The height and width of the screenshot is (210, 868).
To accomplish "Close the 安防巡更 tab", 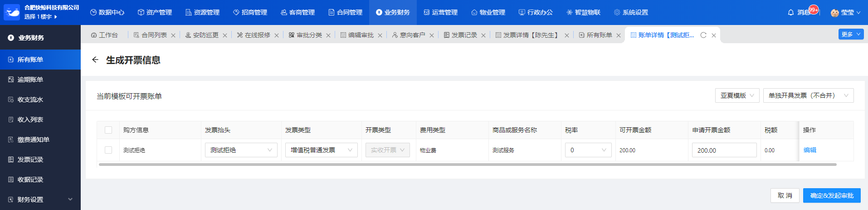I will coord(225,35).
